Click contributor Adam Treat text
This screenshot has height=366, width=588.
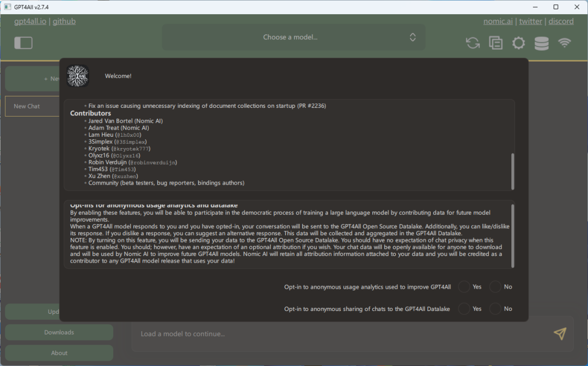[x=119, y=128]
